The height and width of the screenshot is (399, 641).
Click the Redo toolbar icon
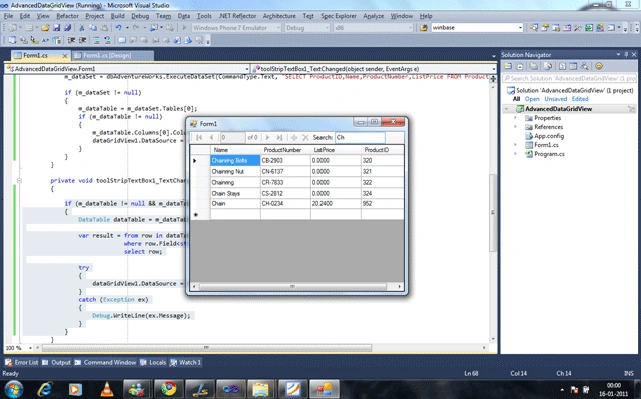[136, 28]
